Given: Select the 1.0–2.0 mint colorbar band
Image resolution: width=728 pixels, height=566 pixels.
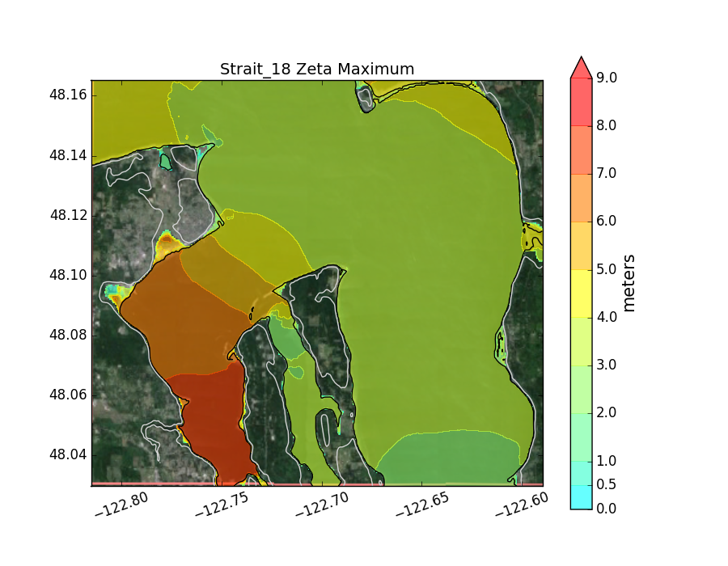Looking at the screenshot, I should pos(582,437).
